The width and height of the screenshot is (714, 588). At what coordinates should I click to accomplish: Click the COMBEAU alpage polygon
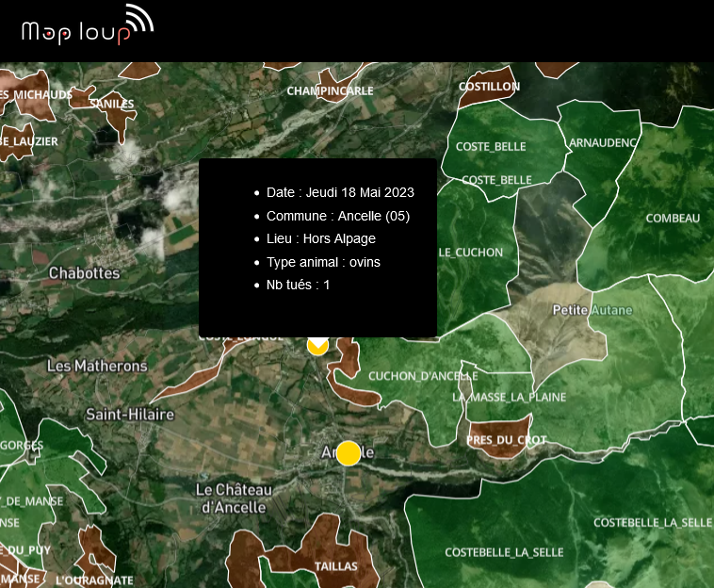pyautogui.click(x=673, y=218)
